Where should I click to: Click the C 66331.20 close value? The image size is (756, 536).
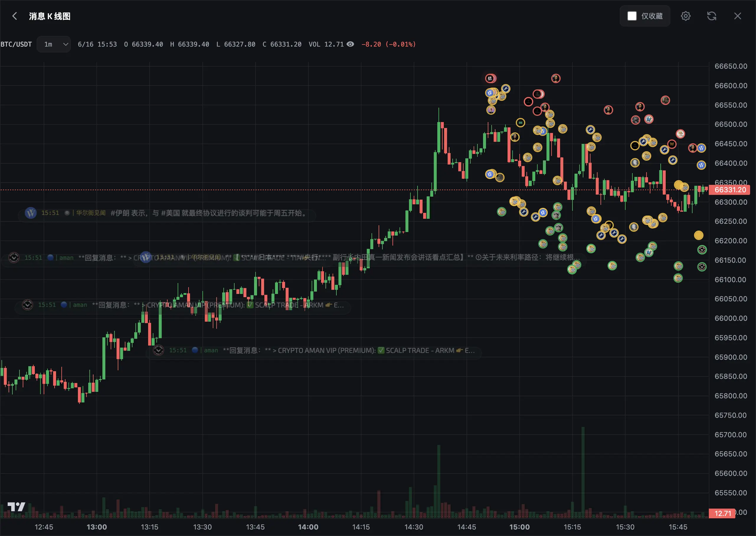282,44
